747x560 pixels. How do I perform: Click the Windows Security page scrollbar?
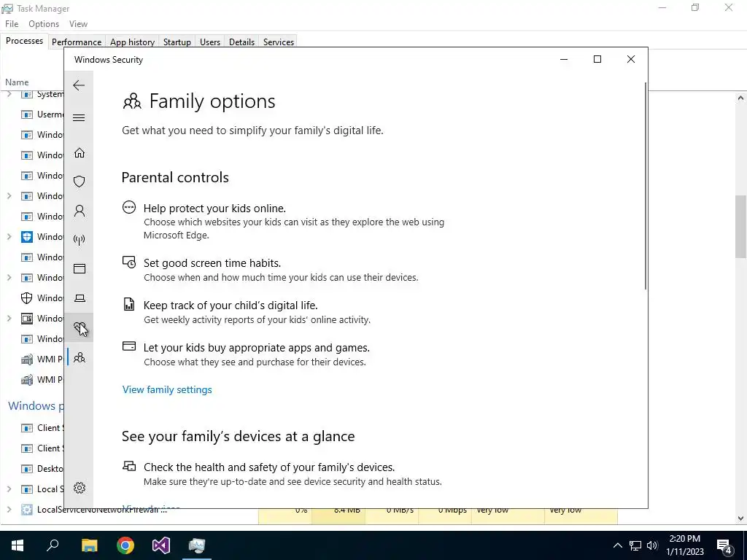pos(645,186)
